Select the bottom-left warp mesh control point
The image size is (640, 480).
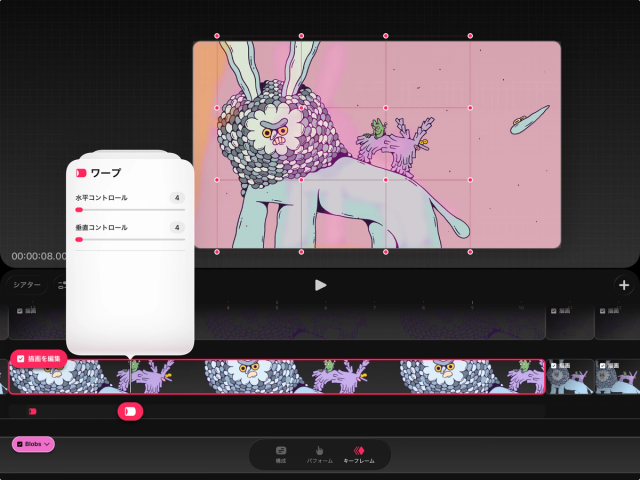[217, 252]
